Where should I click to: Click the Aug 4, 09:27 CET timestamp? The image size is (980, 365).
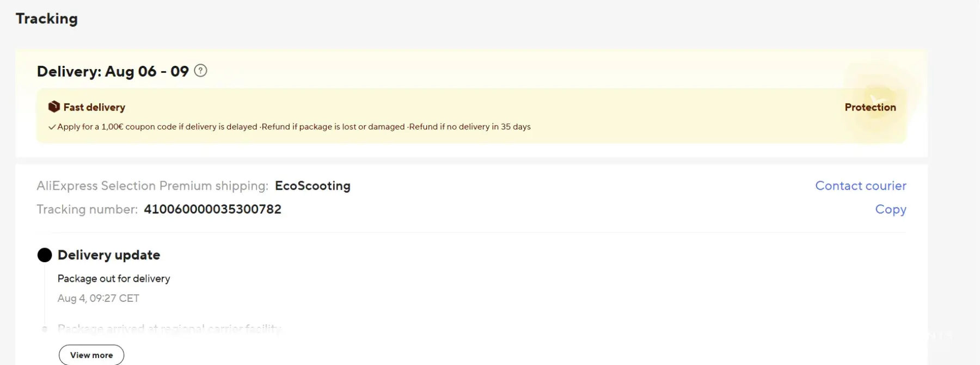pos(99,298)
